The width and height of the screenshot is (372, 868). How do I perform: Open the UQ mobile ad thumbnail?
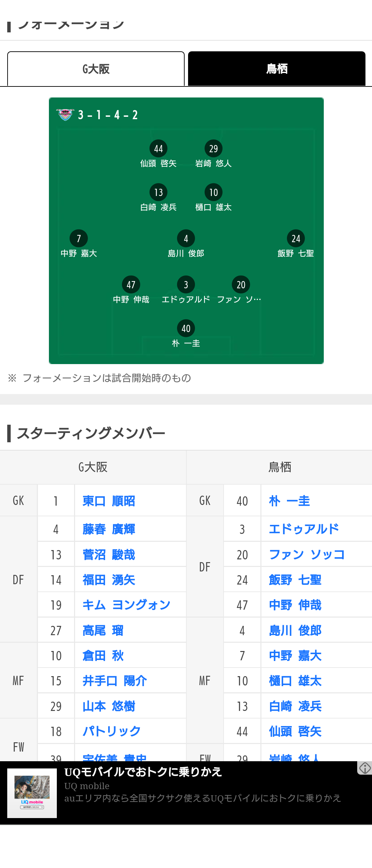click(x=32, y=793)
